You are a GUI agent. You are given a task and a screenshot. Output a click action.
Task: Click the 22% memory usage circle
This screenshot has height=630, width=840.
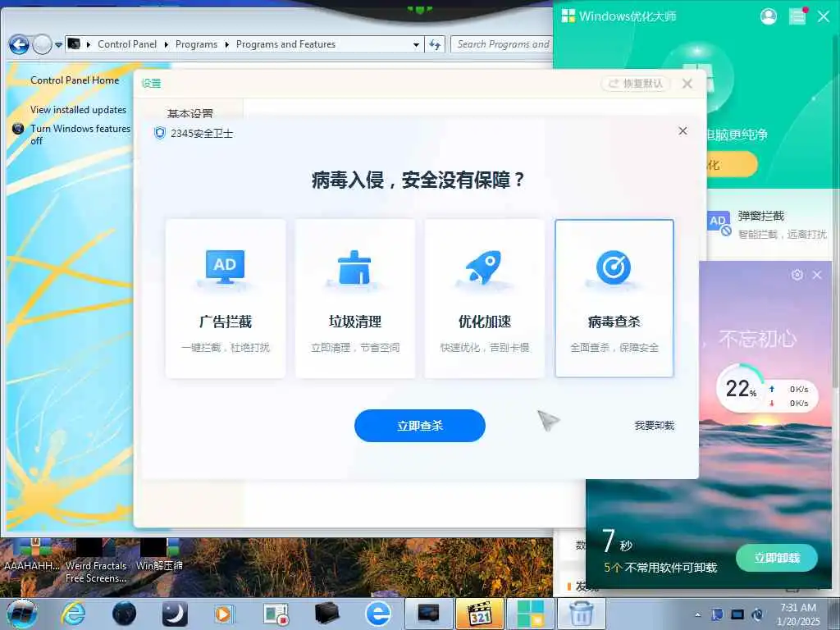tap(741, 388)
